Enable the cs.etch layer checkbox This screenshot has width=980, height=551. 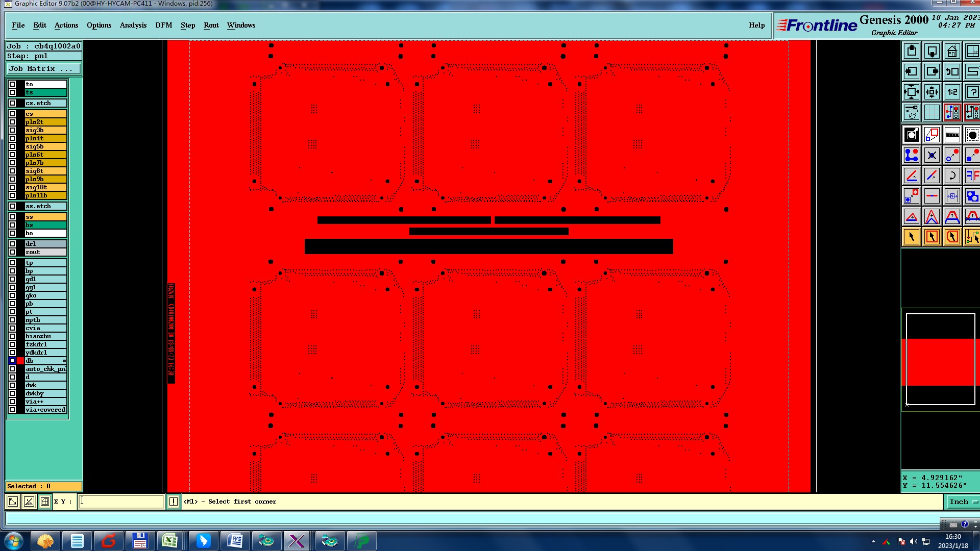(12, 103)
